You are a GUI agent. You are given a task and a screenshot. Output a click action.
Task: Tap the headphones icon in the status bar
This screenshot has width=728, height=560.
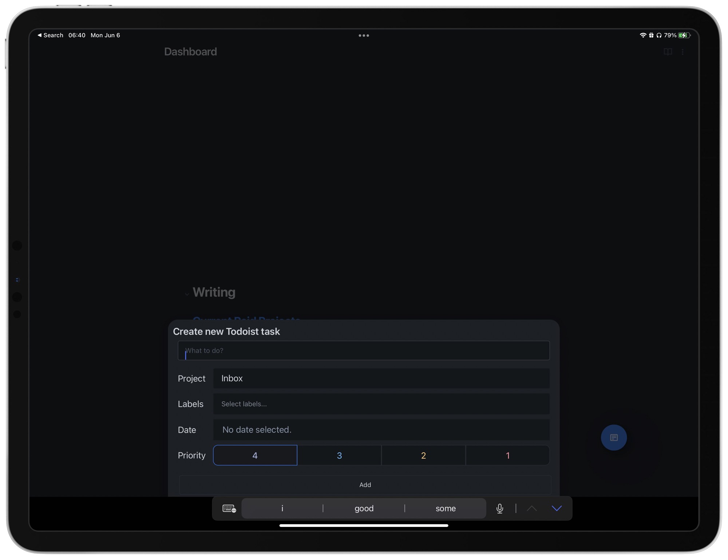pos(660,35)
